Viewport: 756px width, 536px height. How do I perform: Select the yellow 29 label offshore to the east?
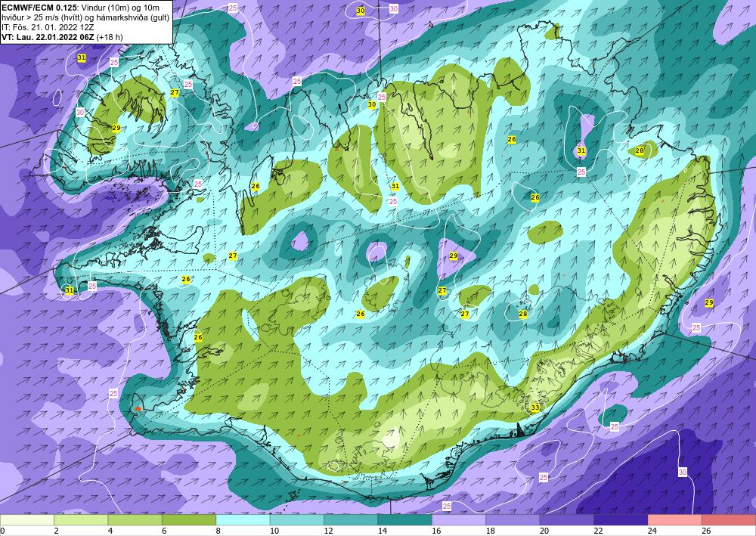point(709,302)
